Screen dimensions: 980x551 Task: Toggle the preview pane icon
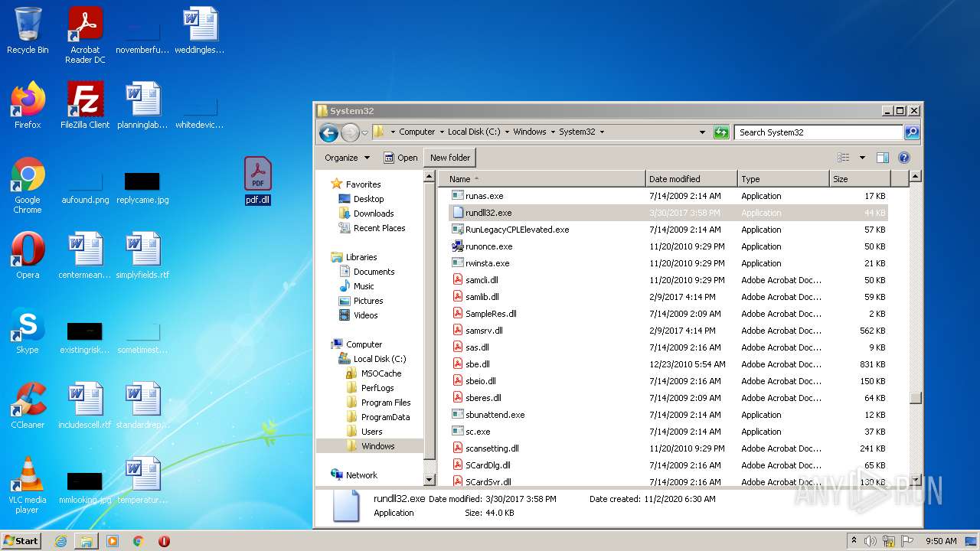(882, 158)
